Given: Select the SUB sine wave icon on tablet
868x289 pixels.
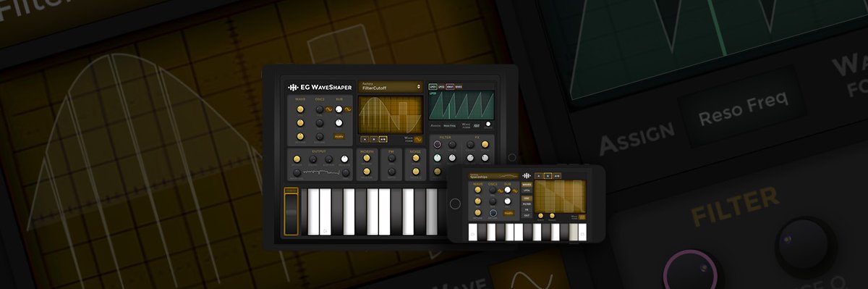Looking at the screenshot, I should point(347,109).
